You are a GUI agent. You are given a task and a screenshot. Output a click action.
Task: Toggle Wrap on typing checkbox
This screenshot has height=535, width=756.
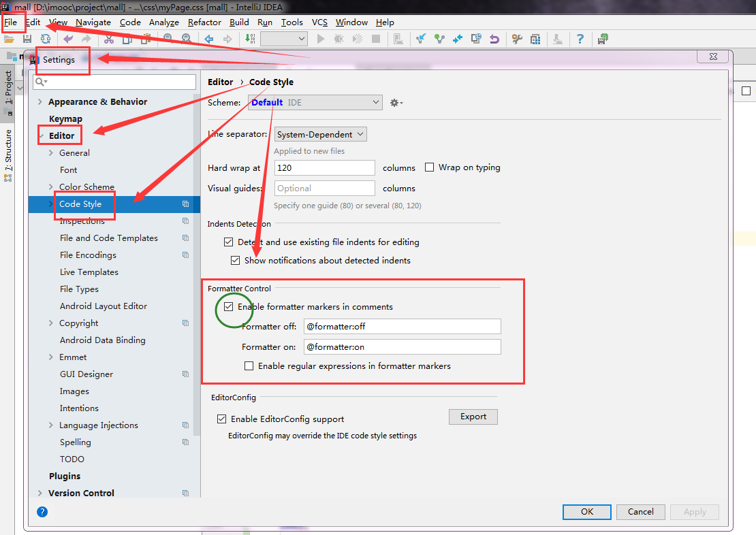tap(429, 167)
